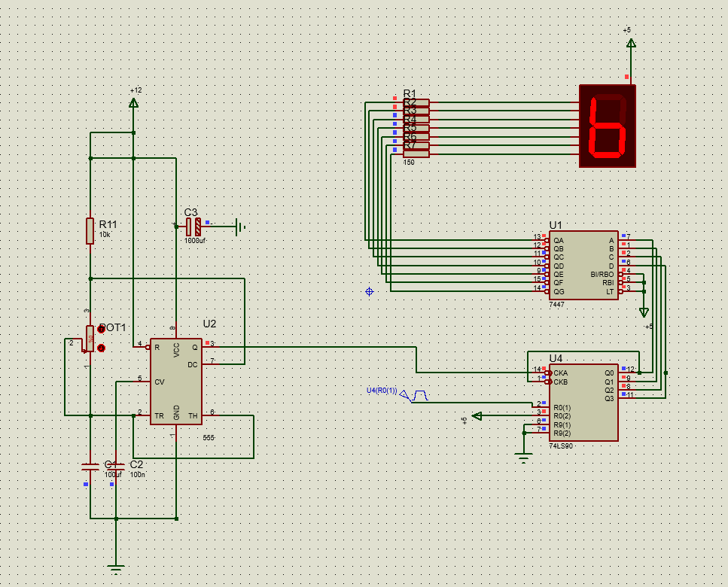Screen dimensions: 728x587
Task: Select the 74LS90 counter chip U4
Action: click(583, 403)
